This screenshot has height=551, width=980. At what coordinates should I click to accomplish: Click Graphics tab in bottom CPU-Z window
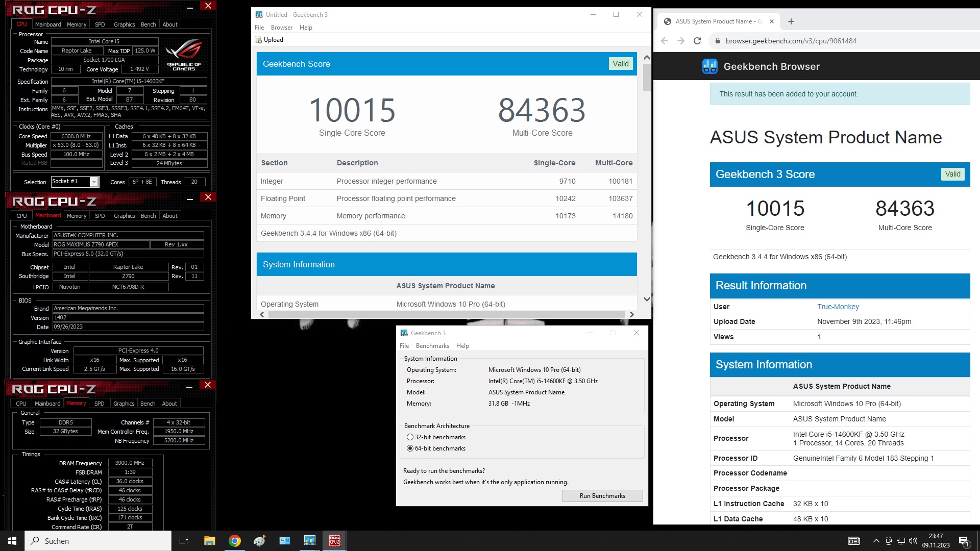124,404
